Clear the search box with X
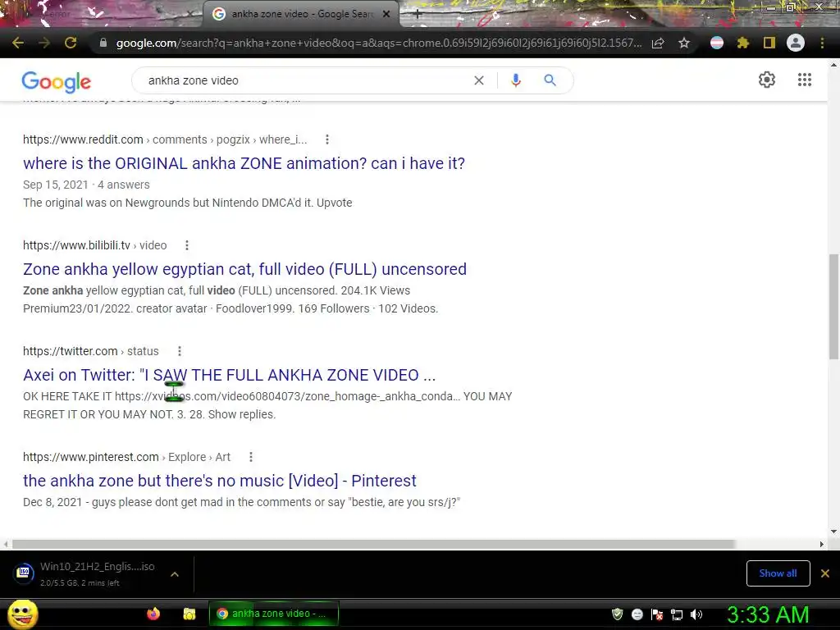The image size is (840, 630). (479, 80)
